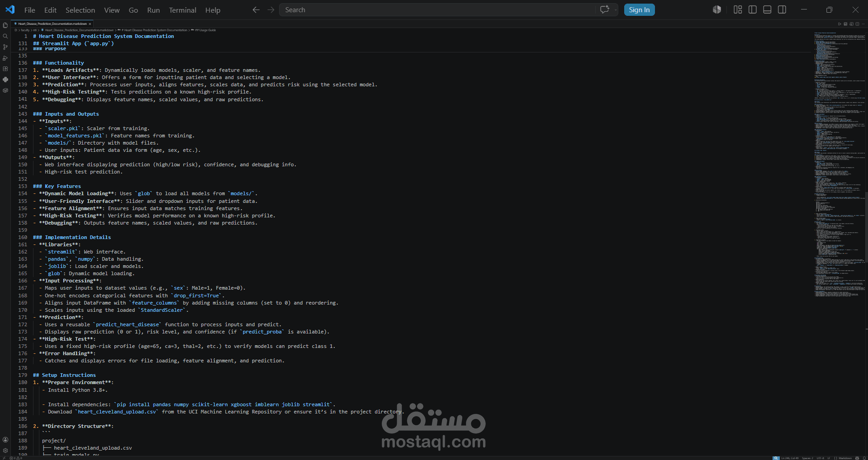868x460 pixels.
Task: Select the Heart_Disease_Prediction_Documentation.markdown editor tab
Action: tap(52, 24)
